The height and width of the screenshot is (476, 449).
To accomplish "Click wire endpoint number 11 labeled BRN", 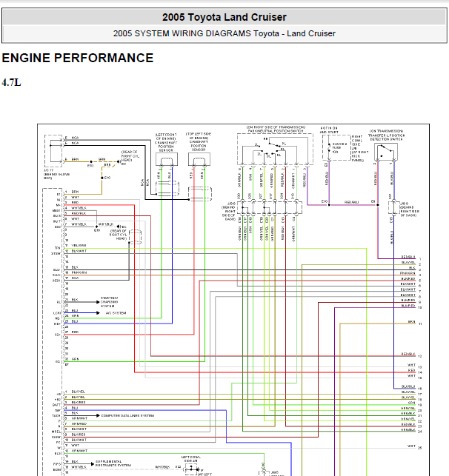I will [420, 324].
